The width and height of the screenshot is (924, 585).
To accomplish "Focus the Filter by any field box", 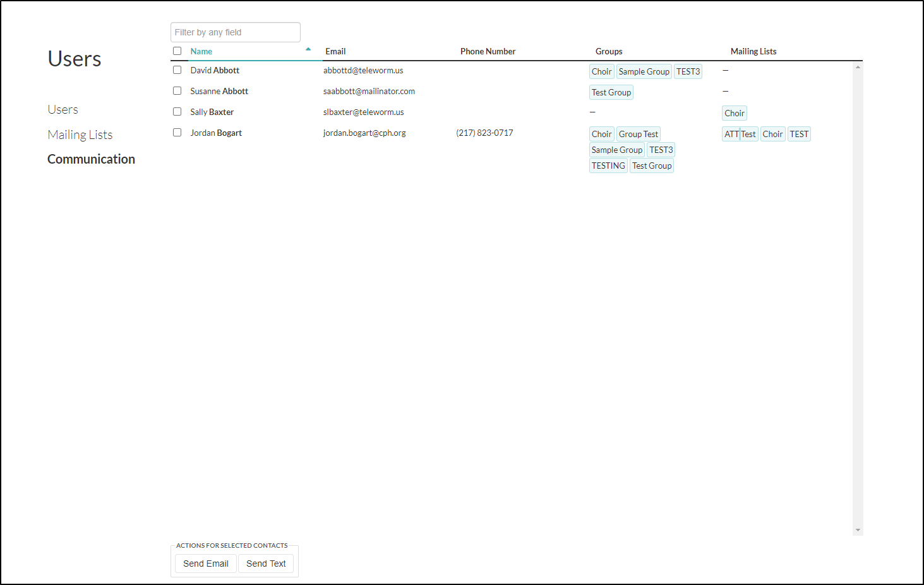I will [235, 32].
